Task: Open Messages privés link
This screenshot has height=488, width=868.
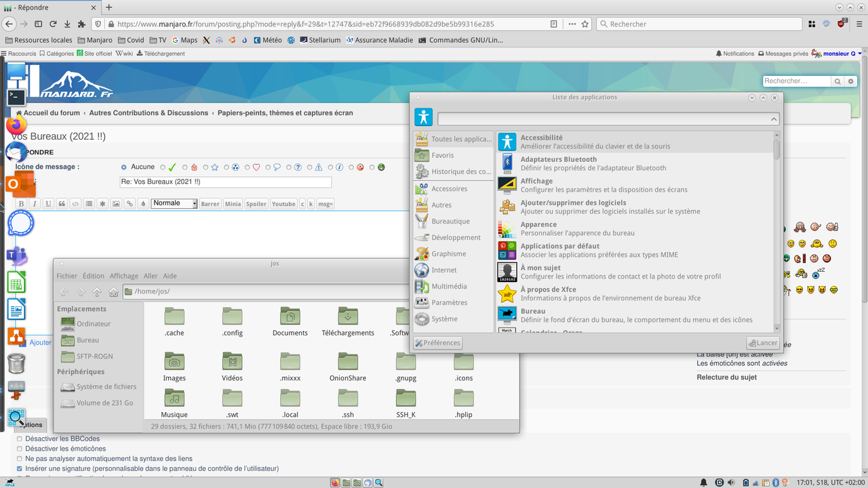Action: point(783,54)
